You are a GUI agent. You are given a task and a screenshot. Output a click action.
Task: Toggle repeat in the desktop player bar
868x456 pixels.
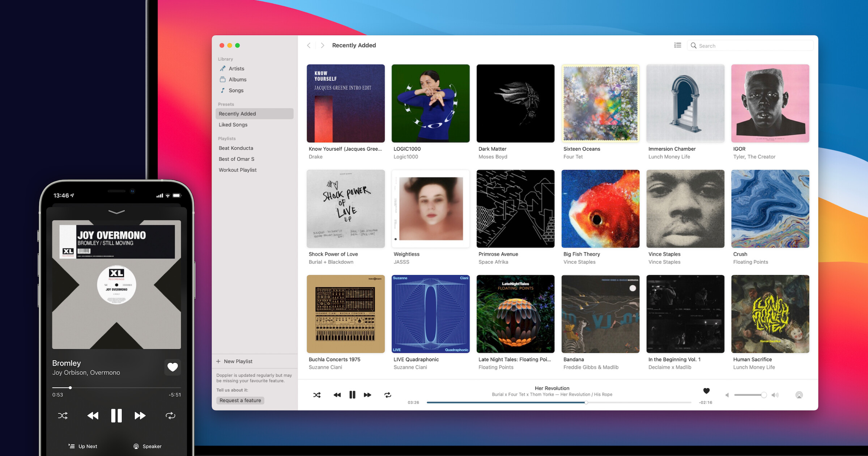[388, 395]
